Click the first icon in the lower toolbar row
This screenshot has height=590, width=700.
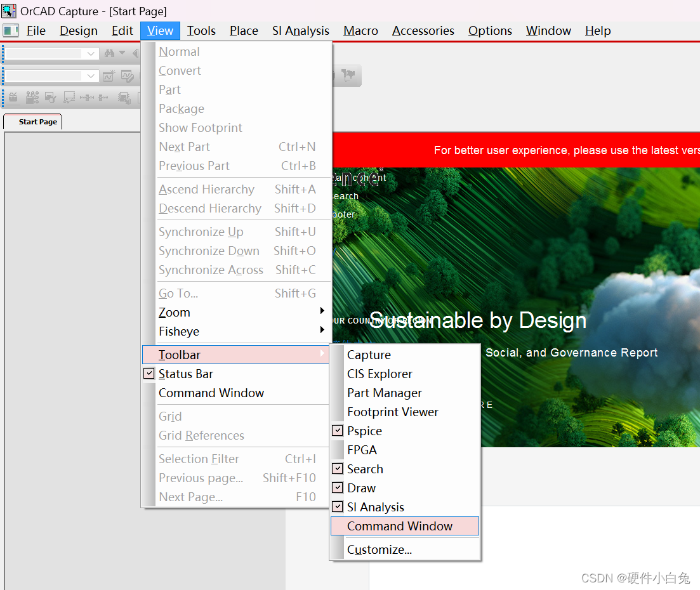(13, 98)
